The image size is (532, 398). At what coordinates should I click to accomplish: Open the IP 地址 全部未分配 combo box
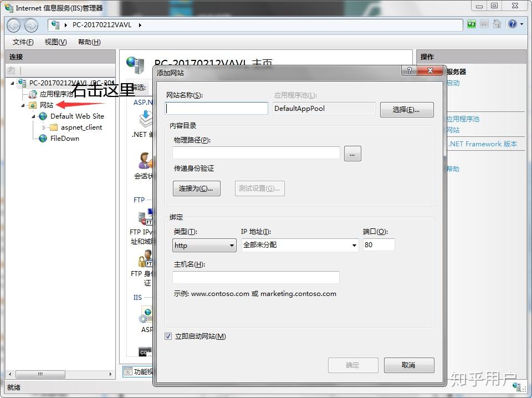pos(300,245)
